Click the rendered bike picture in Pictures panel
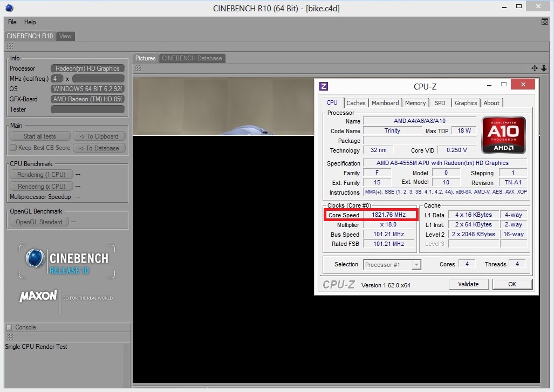This screenshot has width=554, height=392. click(x=223, y=106)
